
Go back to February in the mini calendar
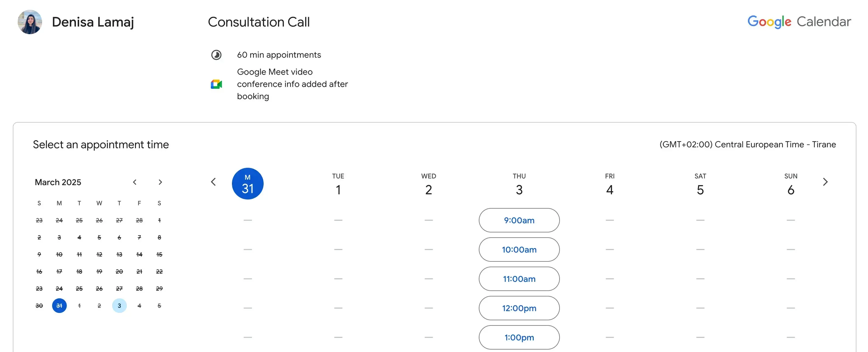pyautogui.click(x=135, y=182)
